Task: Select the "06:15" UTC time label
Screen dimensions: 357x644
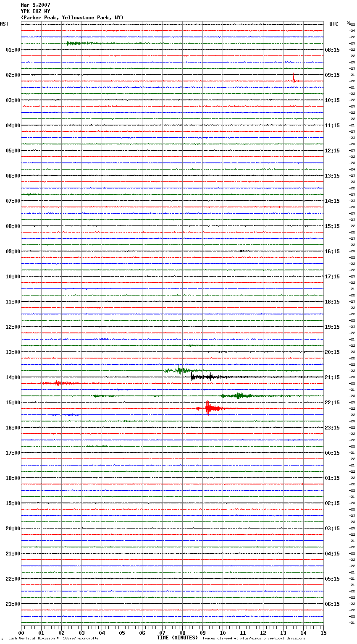Action: pyautogui.click(x=332, y=604)
